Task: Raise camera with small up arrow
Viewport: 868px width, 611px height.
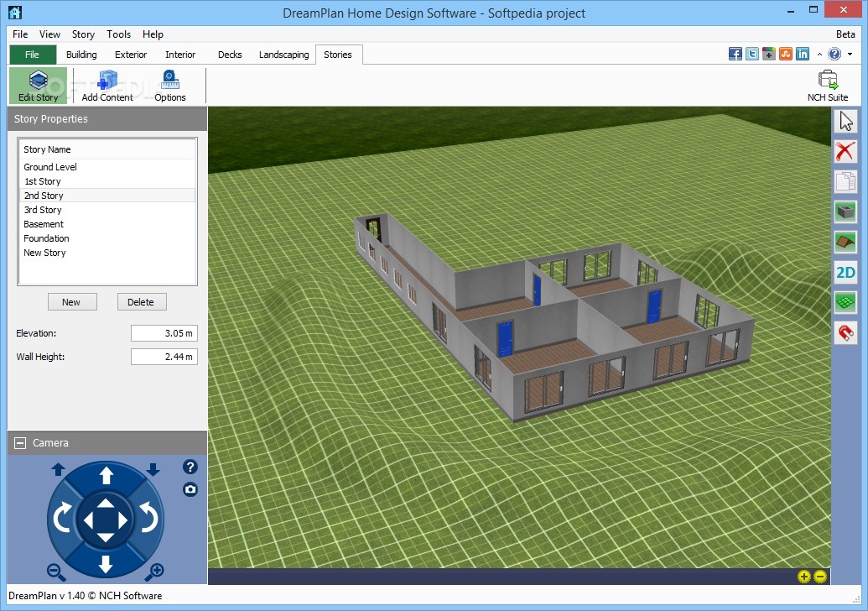Action: [58, 470]
